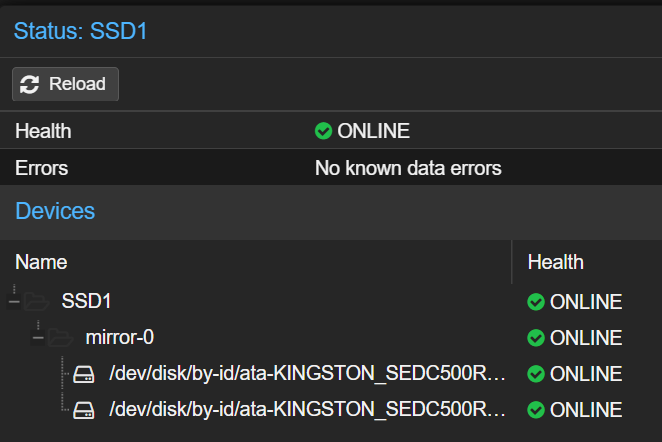The height and width of the screenshot is (442, 662).
Task: Click the green health check icon for SSD1
Action: [536, 302]
